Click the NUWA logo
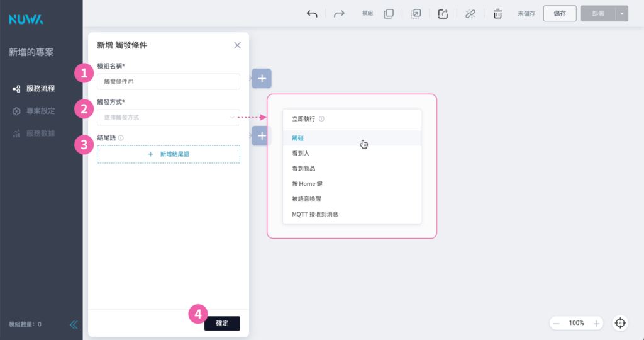 (26, 20)
